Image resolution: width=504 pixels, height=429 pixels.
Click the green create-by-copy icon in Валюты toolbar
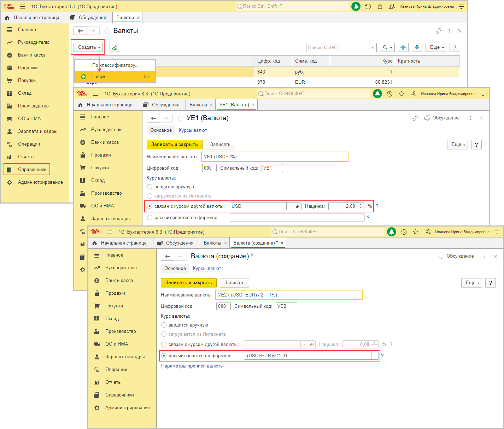[115, 47]
